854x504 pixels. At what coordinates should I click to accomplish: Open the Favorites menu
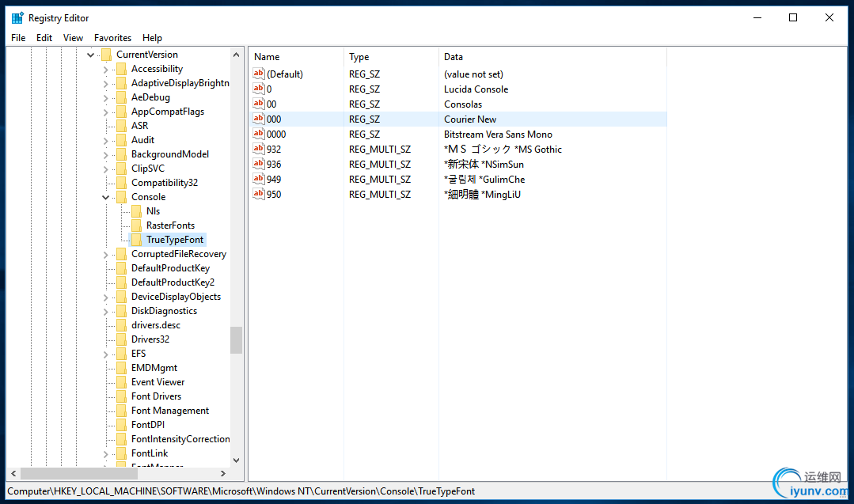[112, 37]
